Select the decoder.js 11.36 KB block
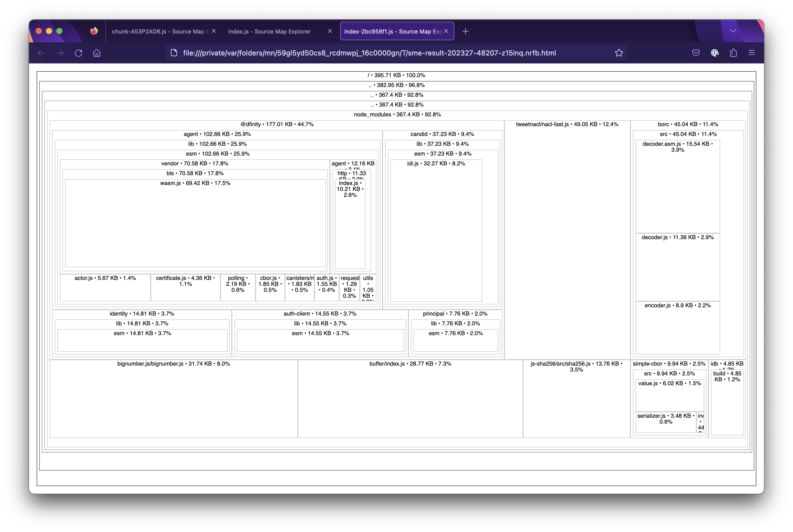This screenshot has height=532, width=793. point(678,267)
